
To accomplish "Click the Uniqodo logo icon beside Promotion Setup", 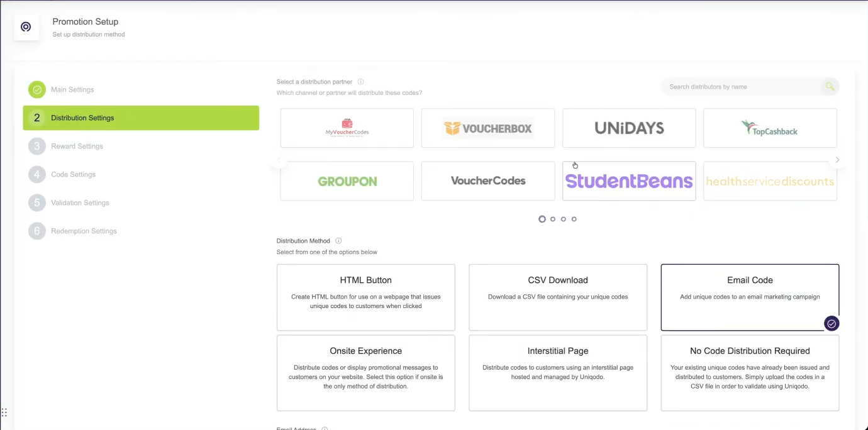I will point(26,27).
